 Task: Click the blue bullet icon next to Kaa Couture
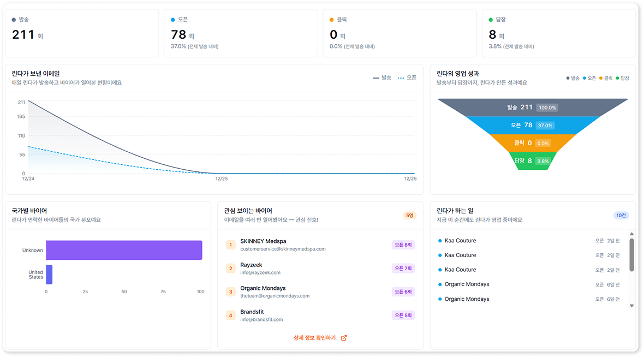click(x=442, y=240)
